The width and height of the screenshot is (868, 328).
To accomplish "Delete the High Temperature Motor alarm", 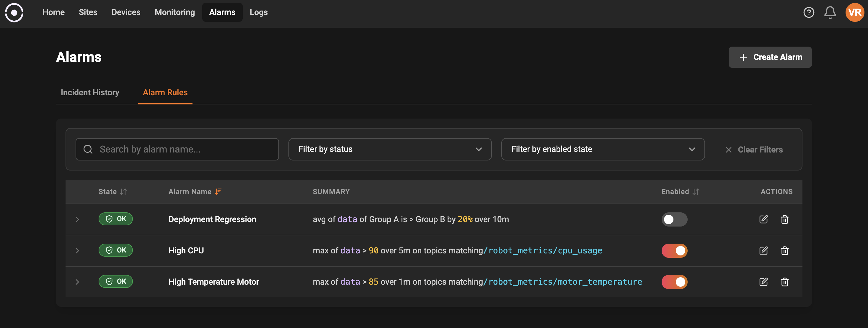I will 784,282.
